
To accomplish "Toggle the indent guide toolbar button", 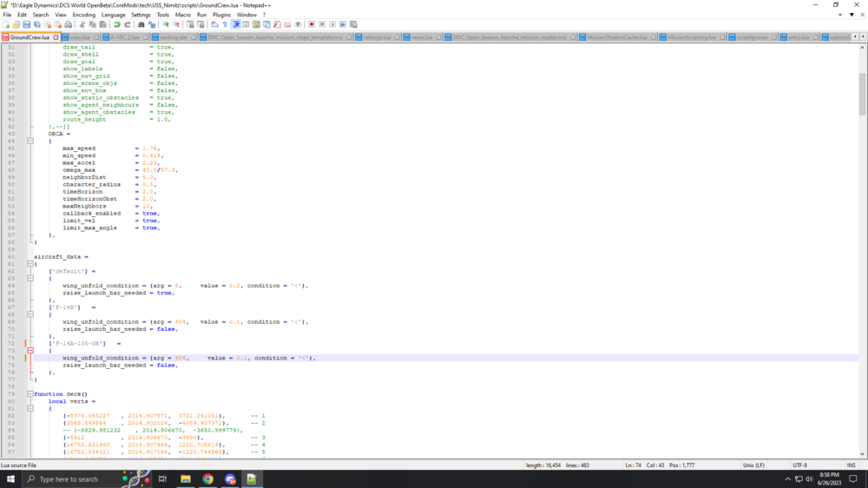I will 236,24.
